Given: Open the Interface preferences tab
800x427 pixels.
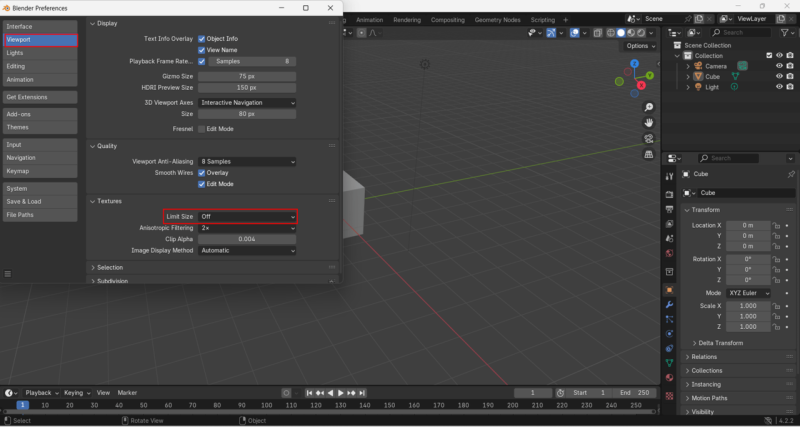Looking at the screenshot, I should pyautogui.click(x=40, y=27).
